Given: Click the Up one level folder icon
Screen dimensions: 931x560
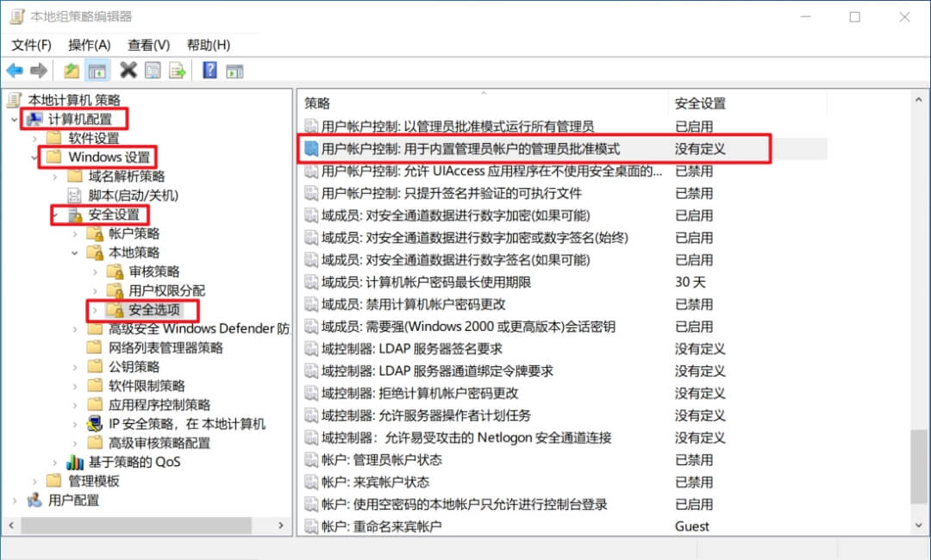Looking at the screenshot, I should (72, 71).
